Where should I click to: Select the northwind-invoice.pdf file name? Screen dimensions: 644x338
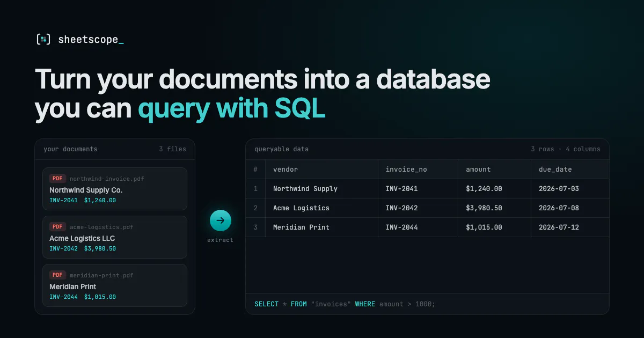coord(107,179)
